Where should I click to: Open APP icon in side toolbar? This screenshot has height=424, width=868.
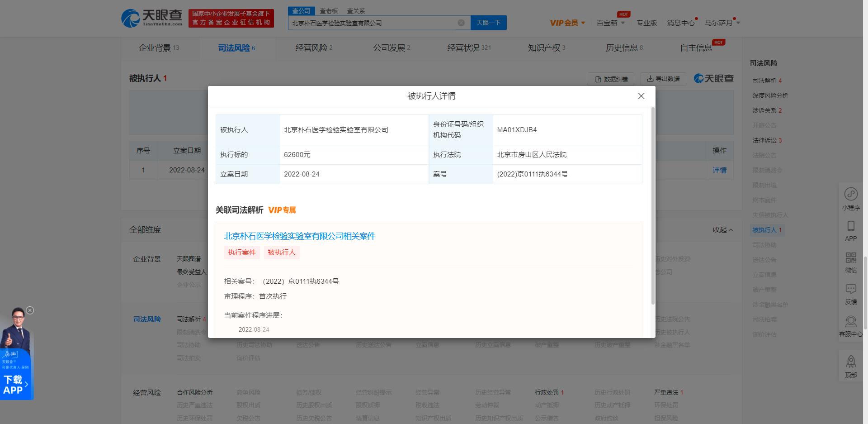point(851,231)
